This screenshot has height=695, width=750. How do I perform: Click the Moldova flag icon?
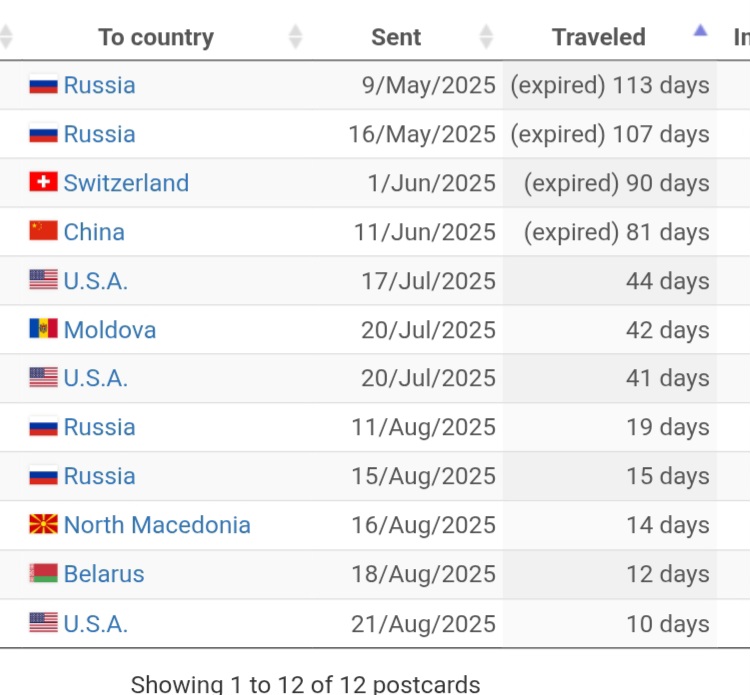click(44, 329)
